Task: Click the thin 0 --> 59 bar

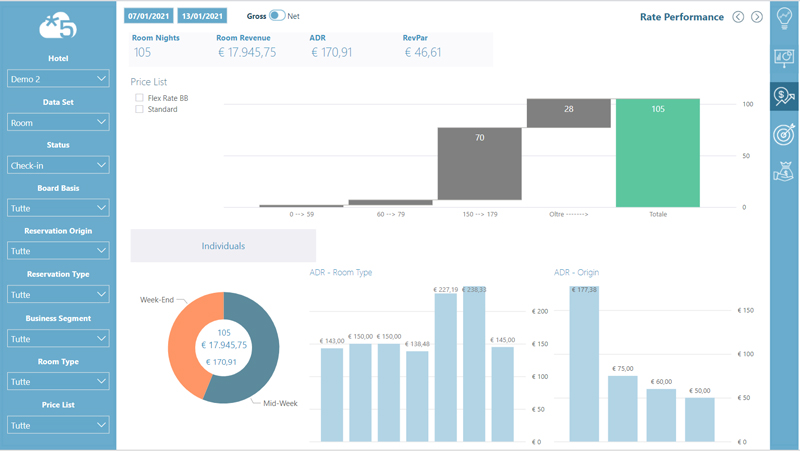Action: [302, 206]
